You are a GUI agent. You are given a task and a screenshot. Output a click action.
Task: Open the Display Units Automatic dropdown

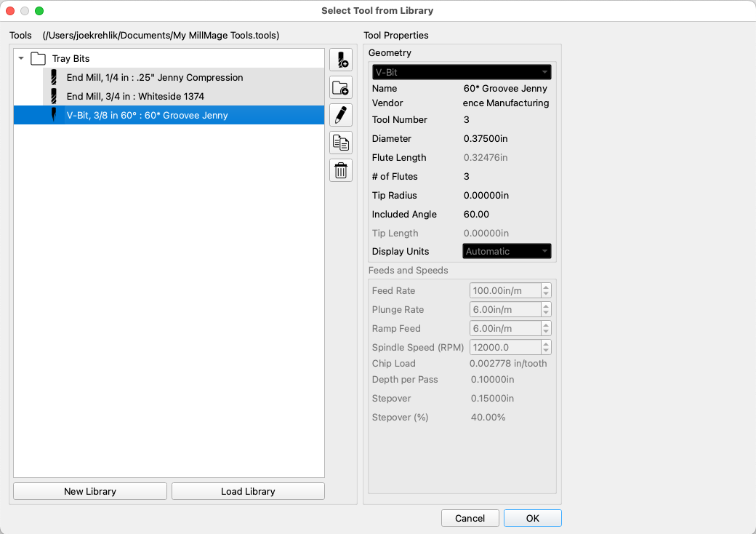tap(507, 251)
